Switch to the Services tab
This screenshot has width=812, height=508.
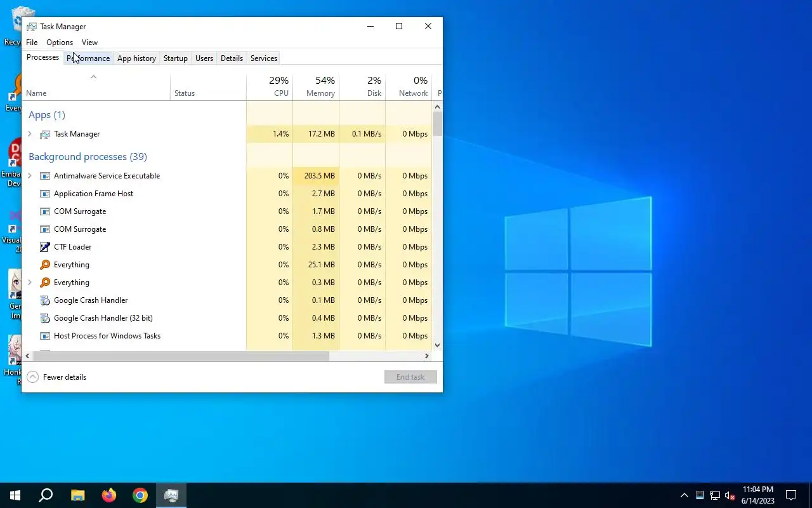coord(264,58)
